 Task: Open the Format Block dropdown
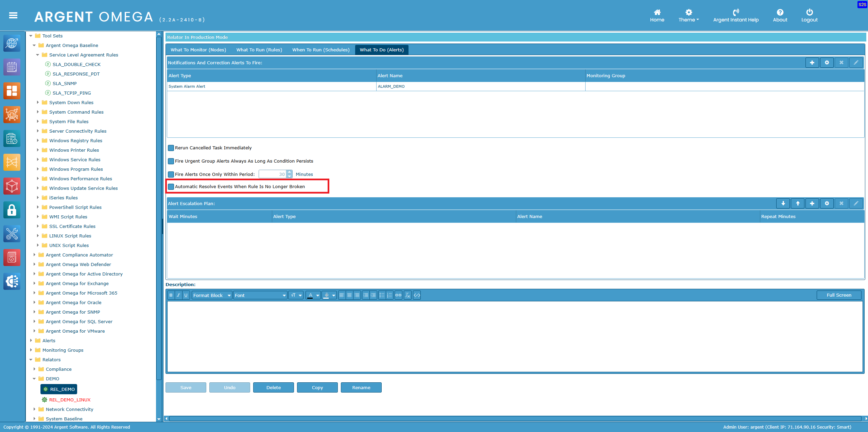tap(212, 295)
